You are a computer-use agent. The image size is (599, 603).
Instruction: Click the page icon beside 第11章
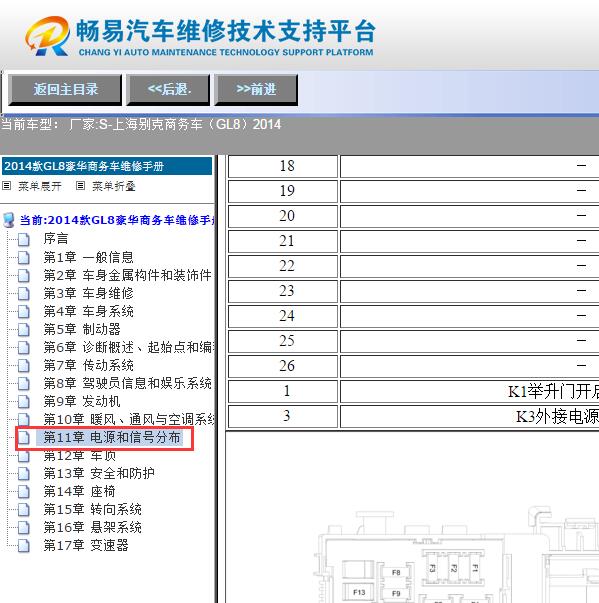click(23, 438)
